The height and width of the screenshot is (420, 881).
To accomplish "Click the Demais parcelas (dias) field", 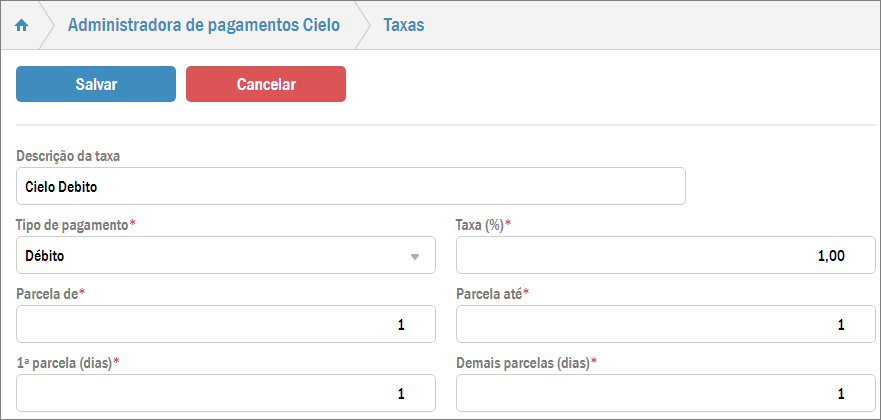I will (x=665, y=394).
